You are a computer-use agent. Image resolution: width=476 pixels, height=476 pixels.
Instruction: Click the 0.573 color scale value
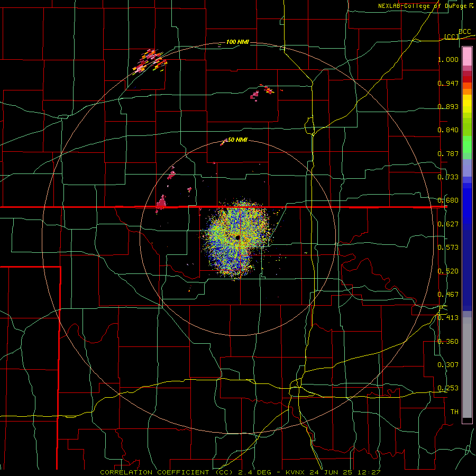click(x=448, y=248)
